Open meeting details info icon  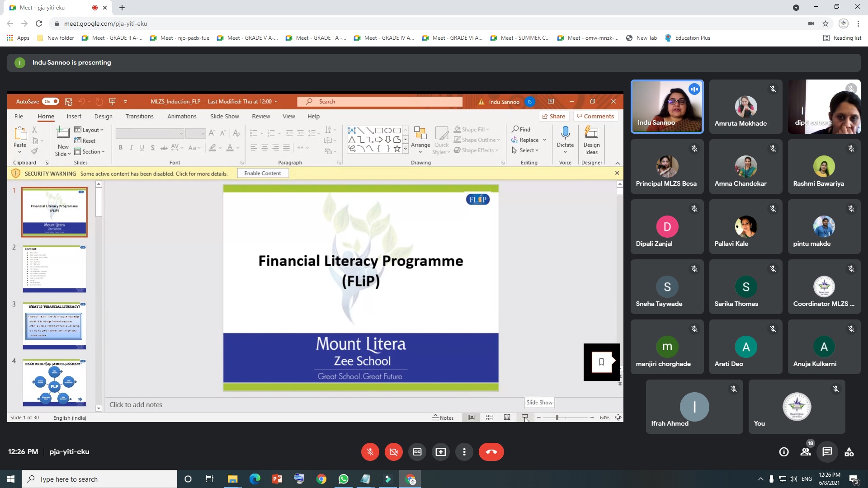(784, 452)
